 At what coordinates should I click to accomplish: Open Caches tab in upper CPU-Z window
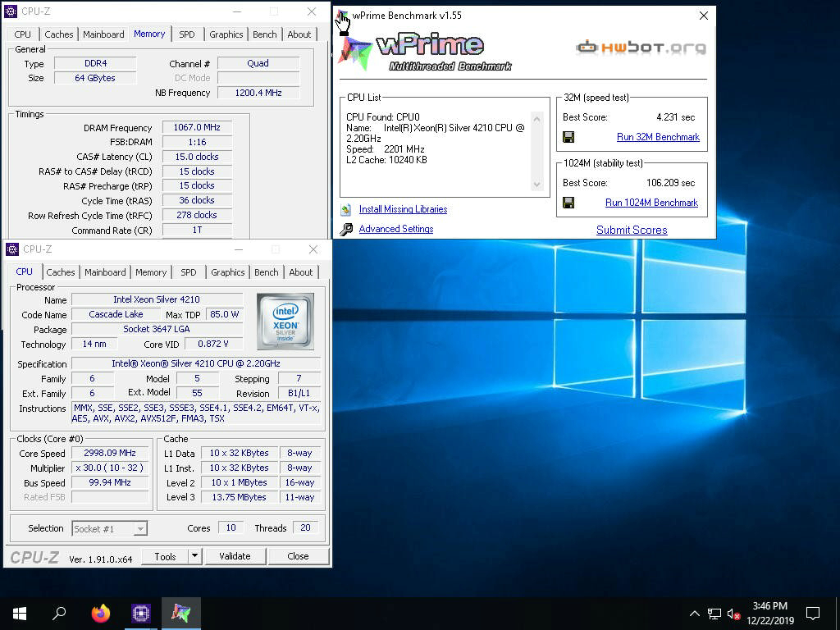coord(59,34)
